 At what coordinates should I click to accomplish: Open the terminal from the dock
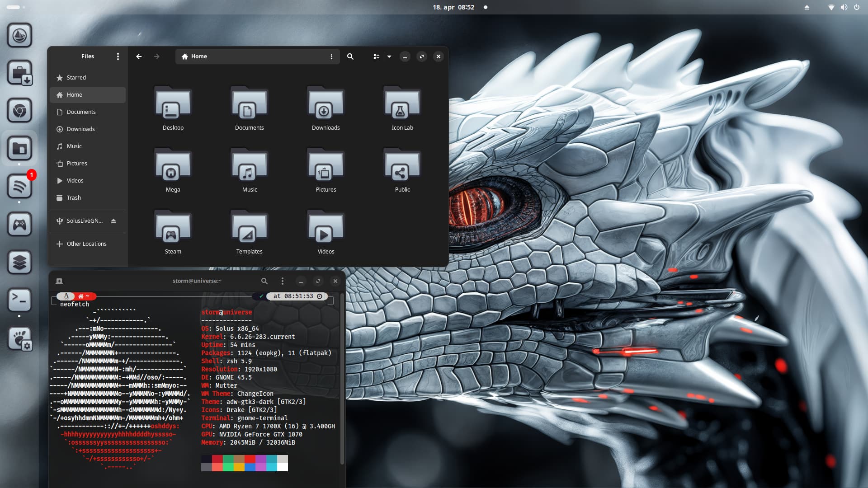(19, 300)
